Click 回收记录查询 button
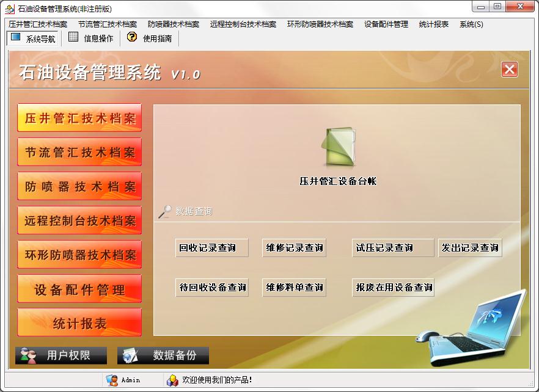This screenshot has height=392, width=539. click(211, 248)
